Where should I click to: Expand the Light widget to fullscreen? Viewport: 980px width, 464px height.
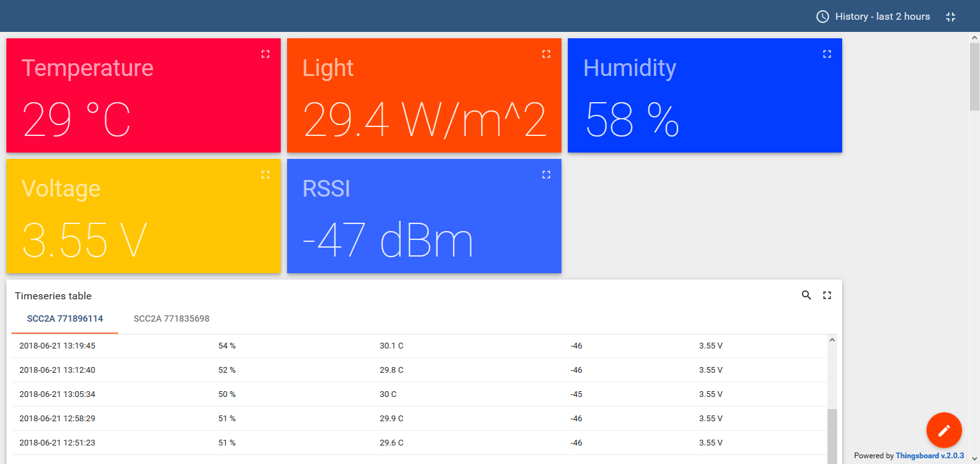(546, 54)
